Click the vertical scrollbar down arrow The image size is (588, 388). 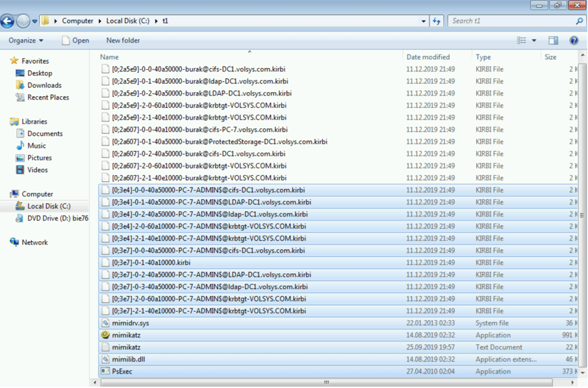(x=583, y=373)
